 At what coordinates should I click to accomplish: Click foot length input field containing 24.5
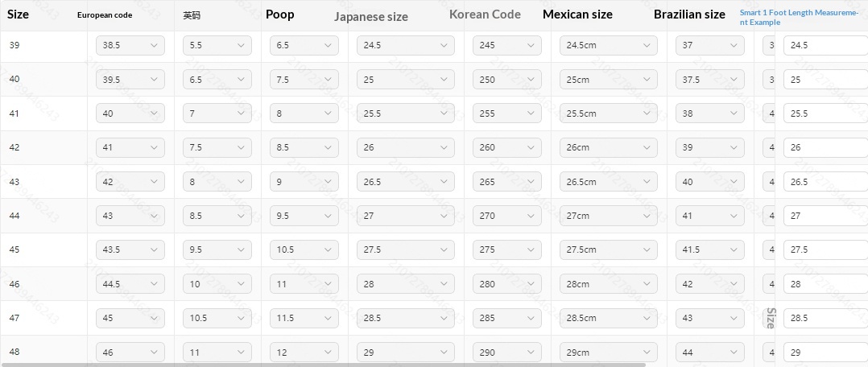click(x=825, y=46)
